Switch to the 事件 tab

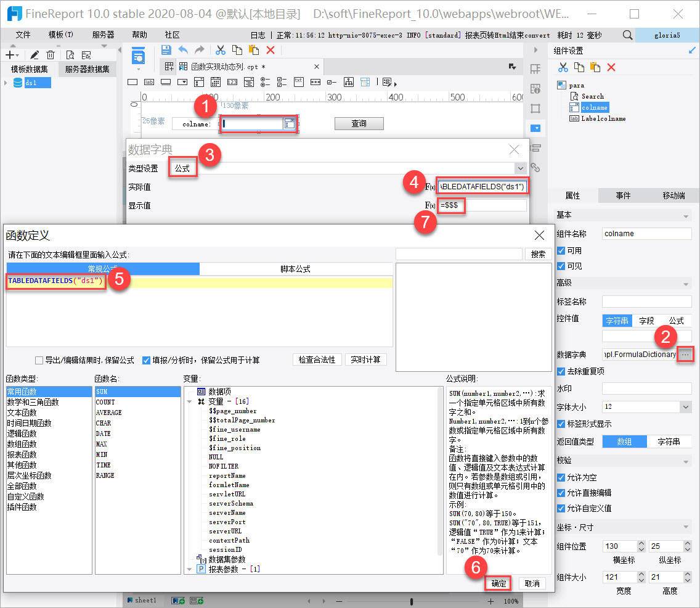(x=623, y=195)
